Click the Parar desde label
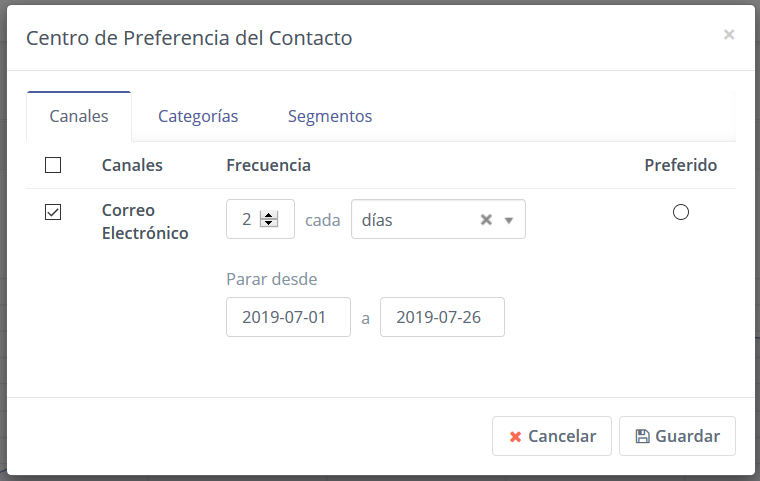The width and height of the screenshot is (760, 481). click(x=271, y=279)
